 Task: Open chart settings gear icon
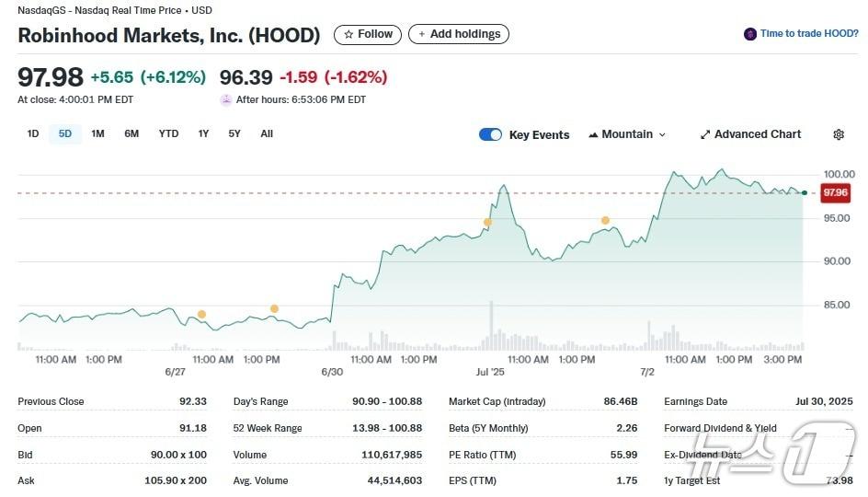click(x=839, y=134)
